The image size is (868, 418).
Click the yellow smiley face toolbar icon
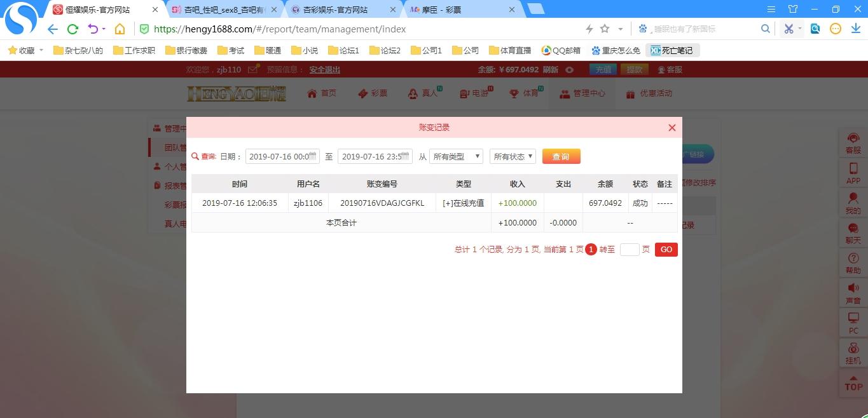[x=836, y=29]
